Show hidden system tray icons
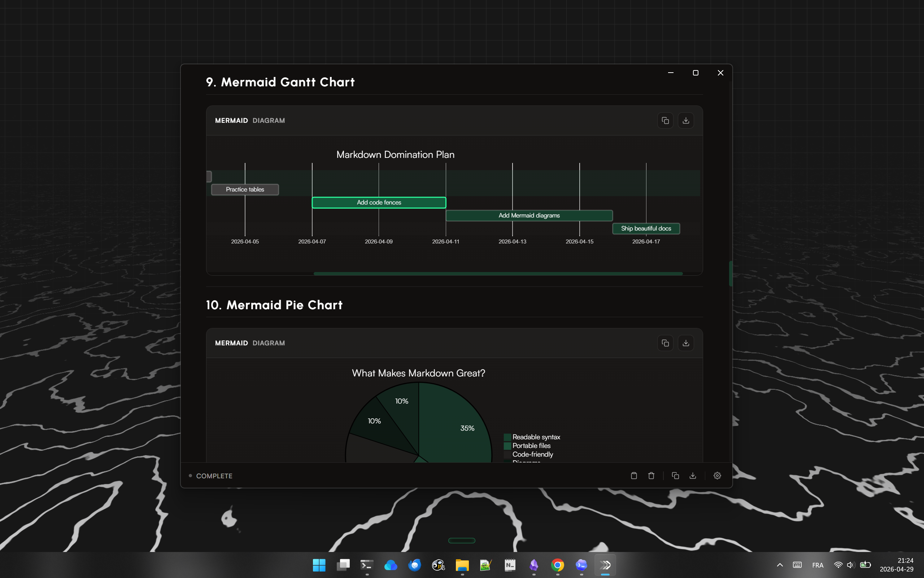Image resolution: width=924 pixels, height=578 pixels. click(780, 565)
